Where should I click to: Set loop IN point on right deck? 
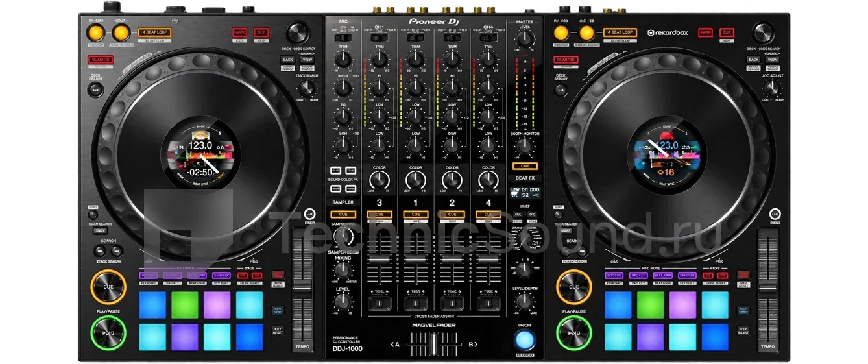(x=562, y=32)
